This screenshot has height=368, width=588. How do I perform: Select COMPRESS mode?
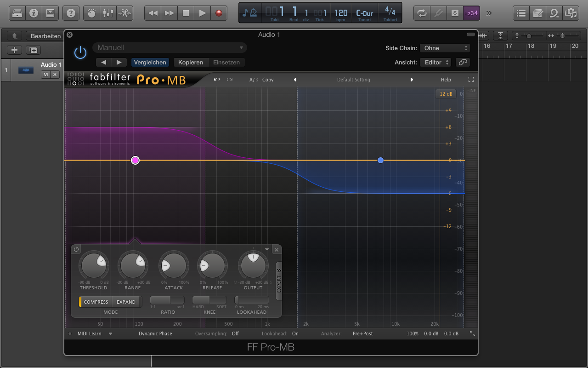click(x=96, y=302)
